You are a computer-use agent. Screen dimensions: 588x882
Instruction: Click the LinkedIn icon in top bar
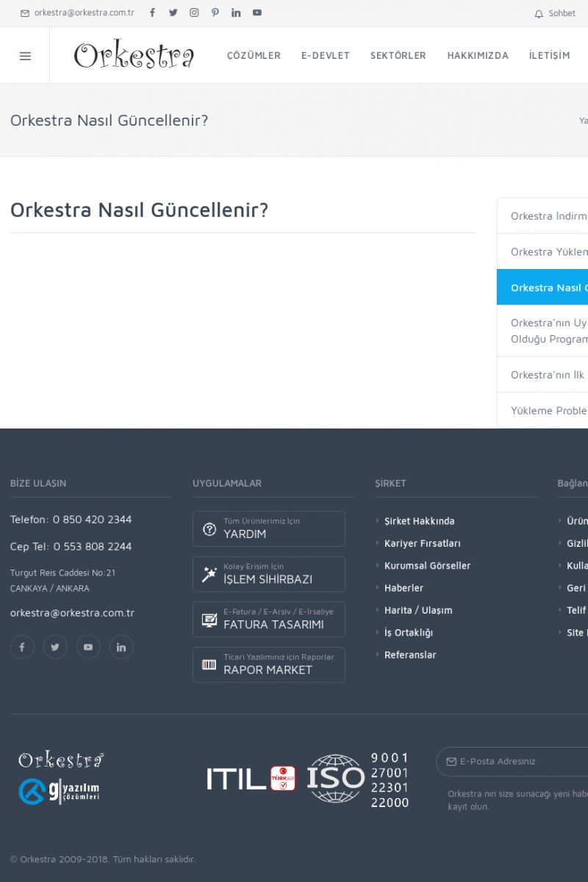point(236,12)
